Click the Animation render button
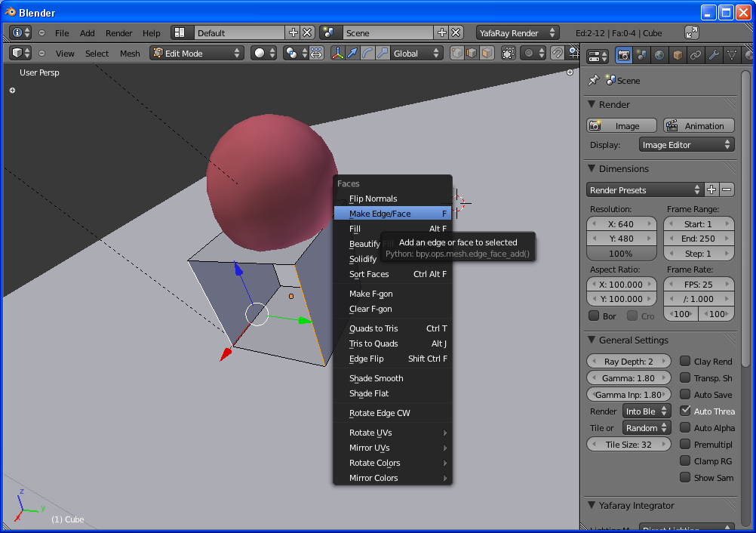Viewport: 756px width, 533px height. coord(699,125)
